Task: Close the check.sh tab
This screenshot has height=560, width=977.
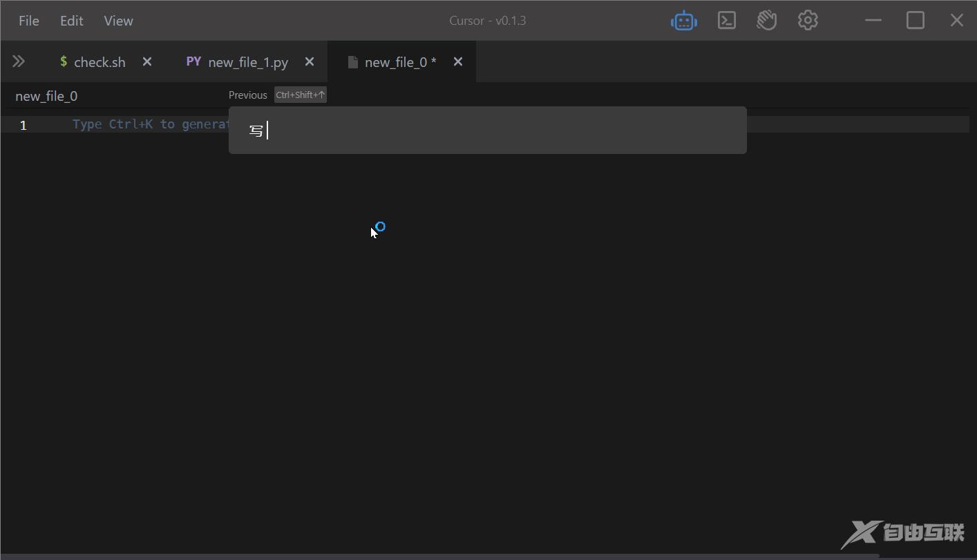Action: click(147, 61)
